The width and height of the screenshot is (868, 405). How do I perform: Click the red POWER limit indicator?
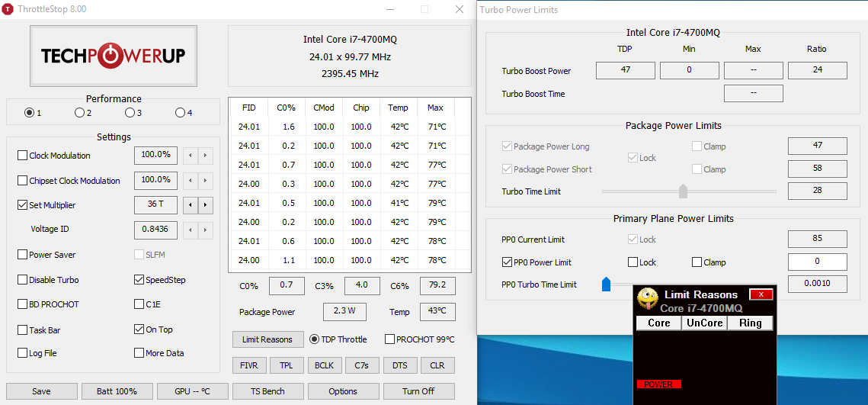coord(658,384)
